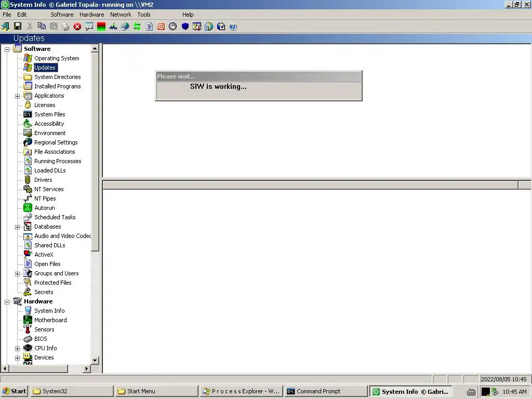The height and width of the screenshot is (399, 532).
Task: Switch to Process Explorer taskbar button
Action: [x=241, y=391]
